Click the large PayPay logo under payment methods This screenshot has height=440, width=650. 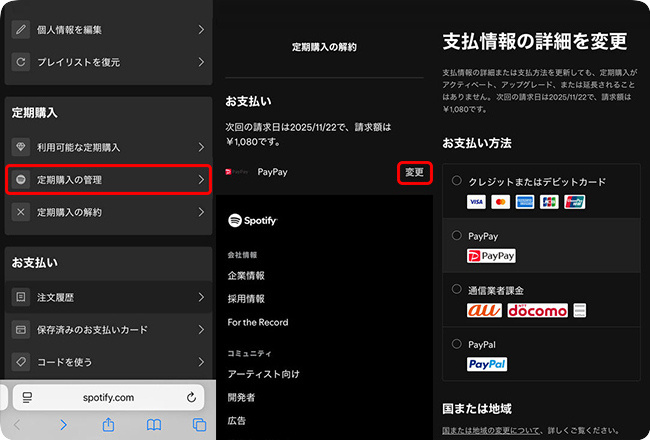(x=491, y=256)
